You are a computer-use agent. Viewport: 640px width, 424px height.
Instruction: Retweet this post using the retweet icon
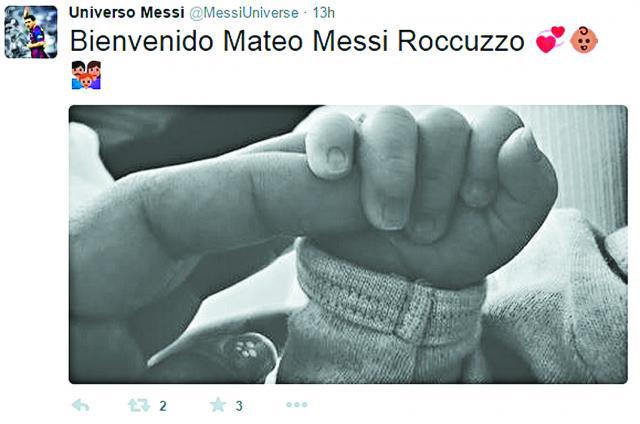pos(139,405)
